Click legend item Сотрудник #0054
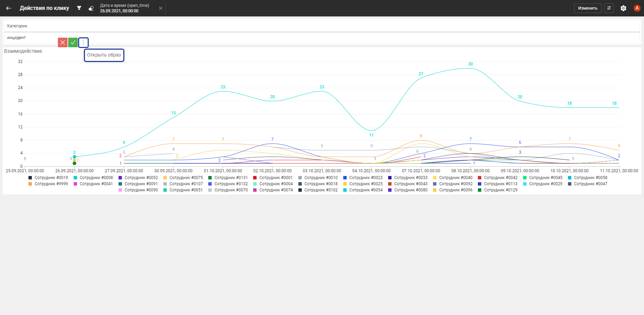This screenshot has height=315, width=644. tap(363, 190)
